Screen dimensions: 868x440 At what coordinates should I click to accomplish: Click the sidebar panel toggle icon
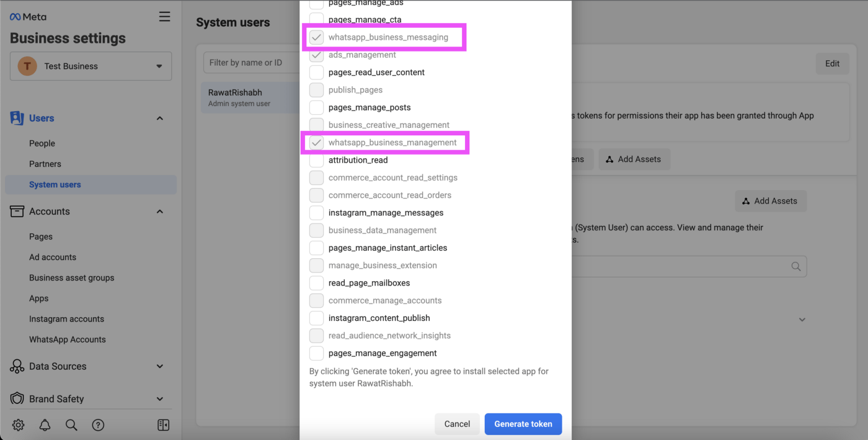(163, 425)
